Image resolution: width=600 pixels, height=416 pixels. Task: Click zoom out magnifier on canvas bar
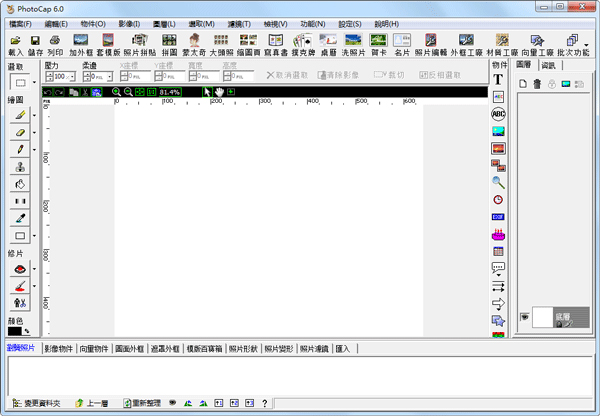tap(128, 92)
